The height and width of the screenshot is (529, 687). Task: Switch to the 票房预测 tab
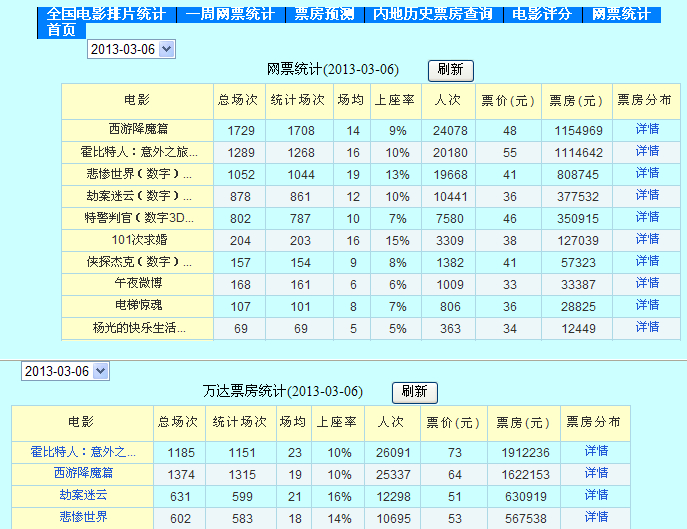324,14
